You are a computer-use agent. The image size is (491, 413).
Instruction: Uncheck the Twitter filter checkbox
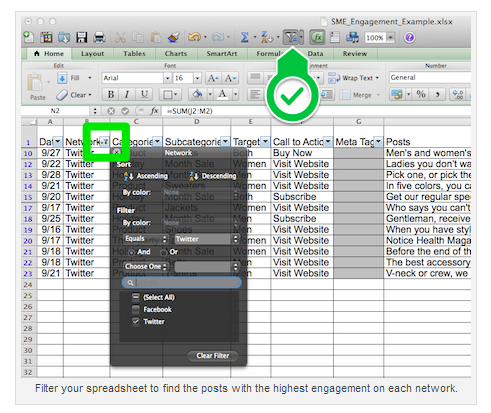(x=136, y=321)
